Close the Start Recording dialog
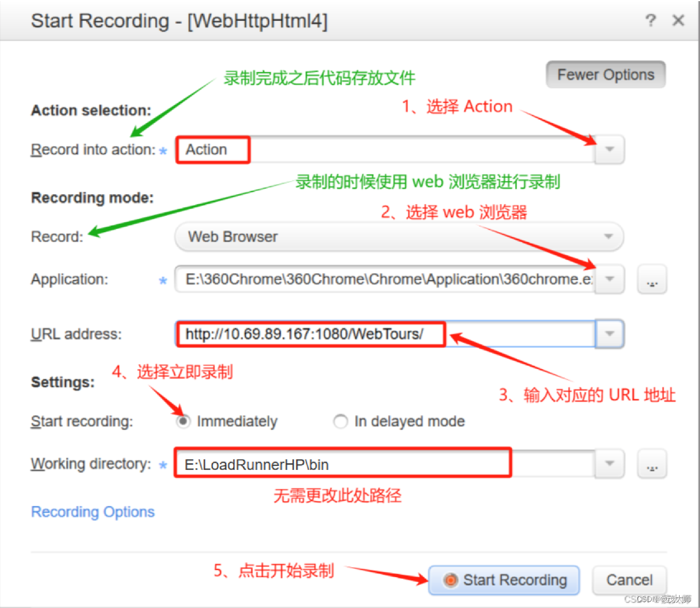The image size is (700, 608). (679, 20)
